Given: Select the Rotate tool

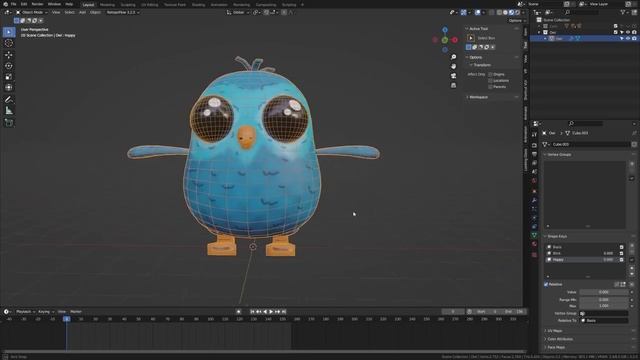Looking at the screenshot, I should coord(9,66).
